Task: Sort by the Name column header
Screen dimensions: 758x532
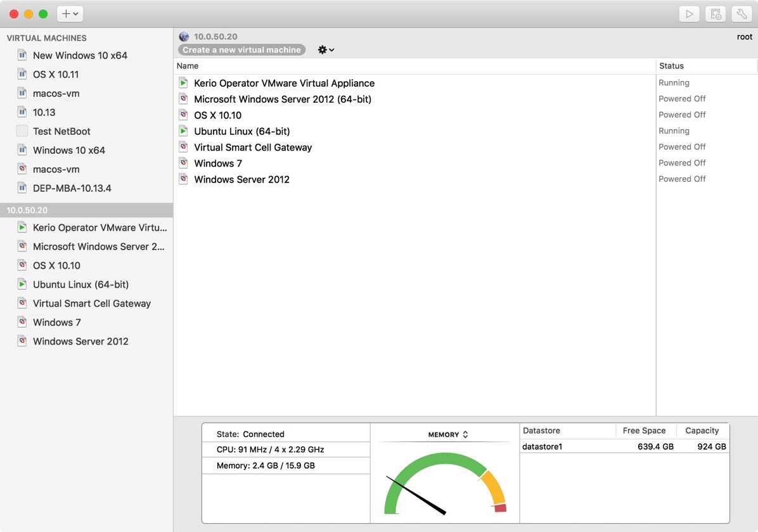Action: click(414, 66)
